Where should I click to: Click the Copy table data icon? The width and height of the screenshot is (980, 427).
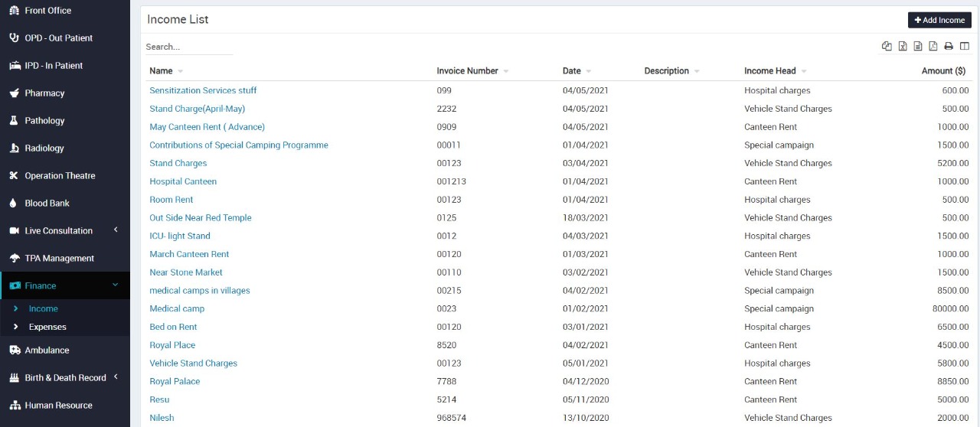pos(887,46)
